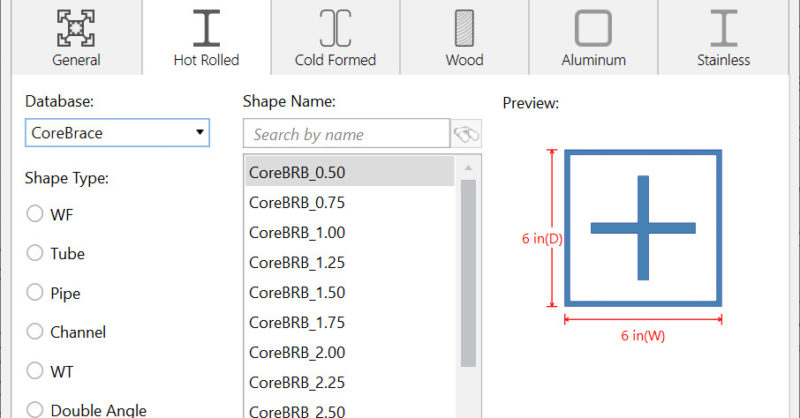The image size is (800, 418).
Task: Click the binoculars search icon
Action: pos(466,133)
